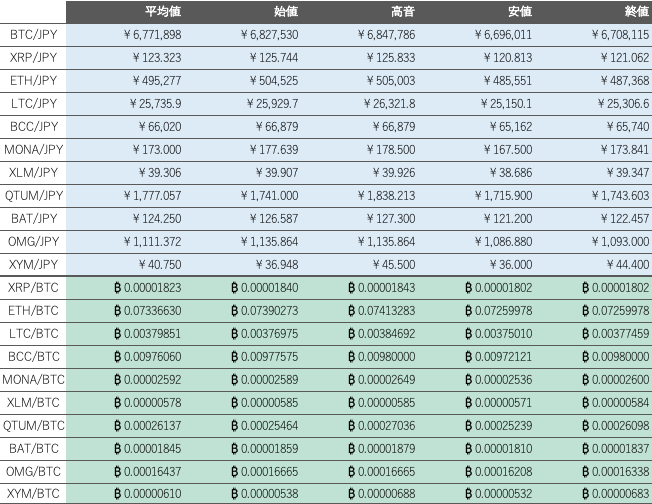The image size is (652, 504).
Task: Click the 平均値 column header
Action: (163, 11)
